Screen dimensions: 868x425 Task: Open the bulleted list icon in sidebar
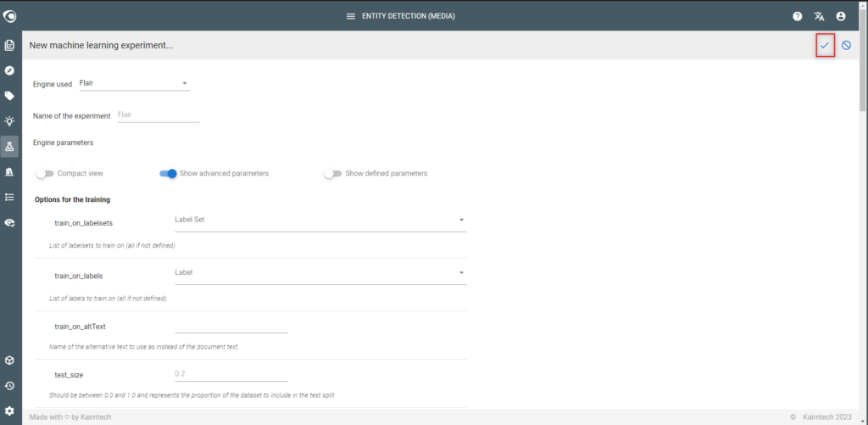pos(9,197)
